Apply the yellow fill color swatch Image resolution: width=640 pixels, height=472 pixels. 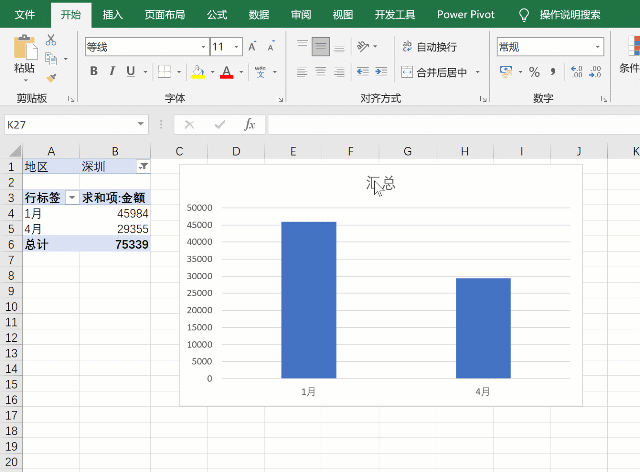[198, 72]
